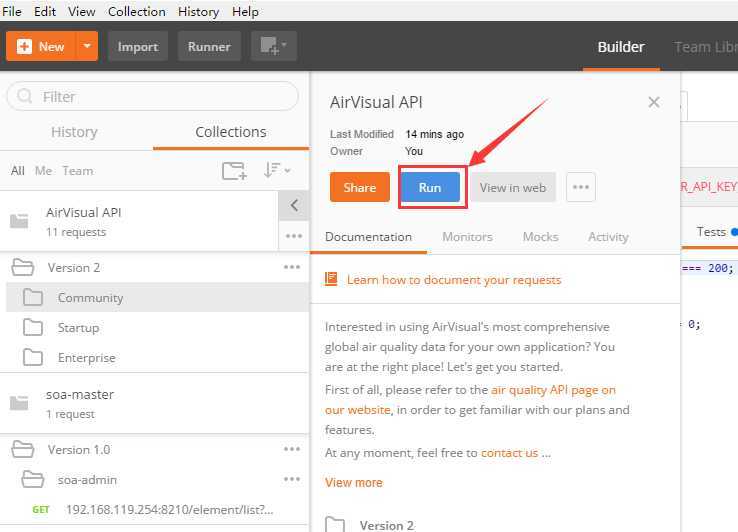The image size is (738, 532).
Task: Follow the contact us link
Action: coord(509,453)
